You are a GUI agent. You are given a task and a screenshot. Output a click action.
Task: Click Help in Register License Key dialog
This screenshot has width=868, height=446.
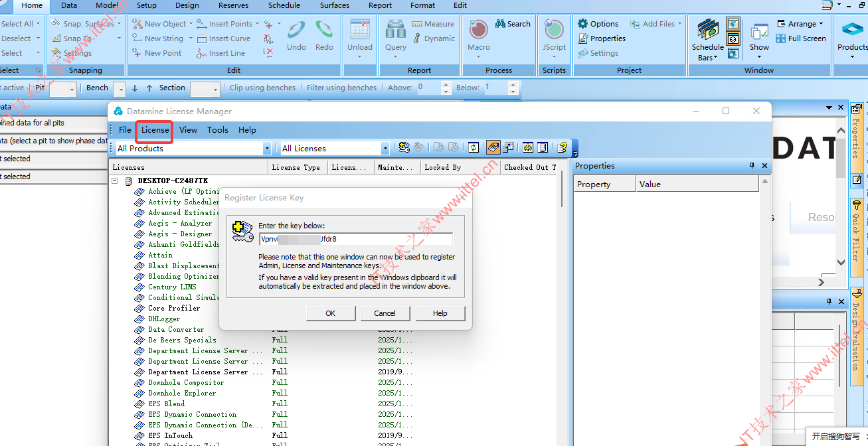pos(440,313)
